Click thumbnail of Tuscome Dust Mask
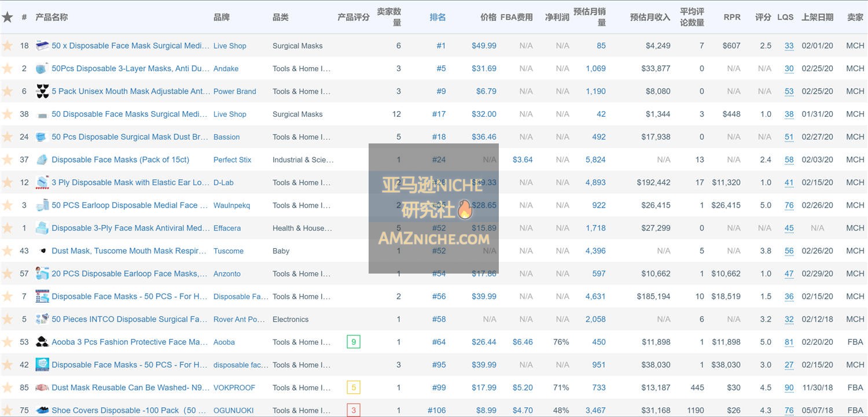 pyautogui.click(x=42, y=251)
